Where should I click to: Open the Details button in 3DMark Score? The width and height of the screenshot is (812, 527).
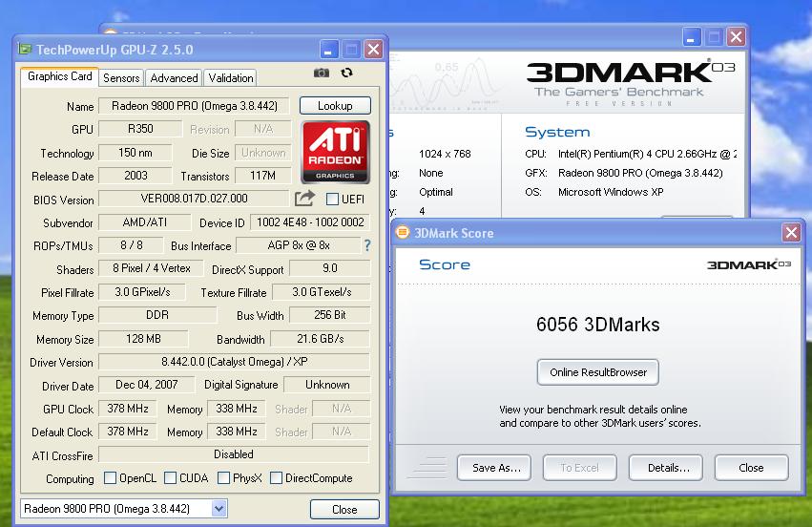pos(665,468)
